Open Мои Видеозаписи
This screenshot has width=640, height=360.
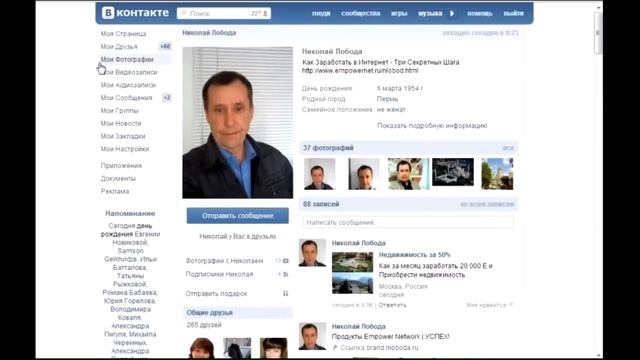(x=129, y=72)
